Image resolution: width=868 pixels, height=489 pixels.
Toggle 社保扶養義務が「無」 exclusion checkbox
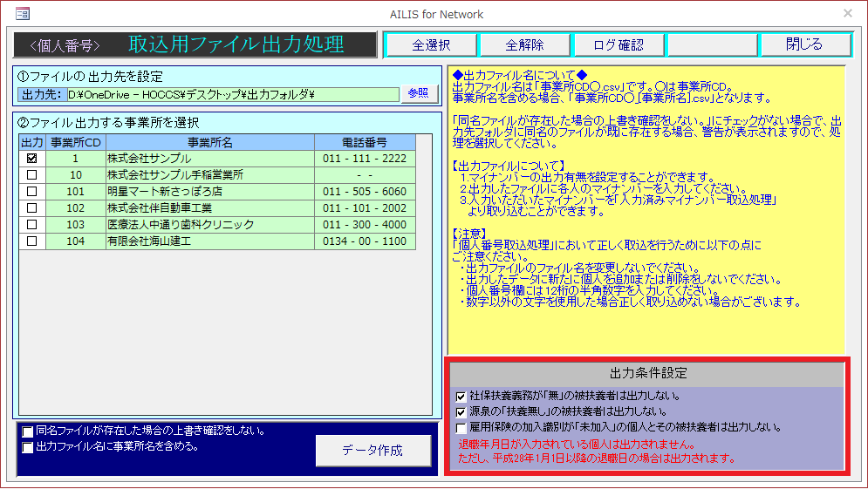point(461,396)
